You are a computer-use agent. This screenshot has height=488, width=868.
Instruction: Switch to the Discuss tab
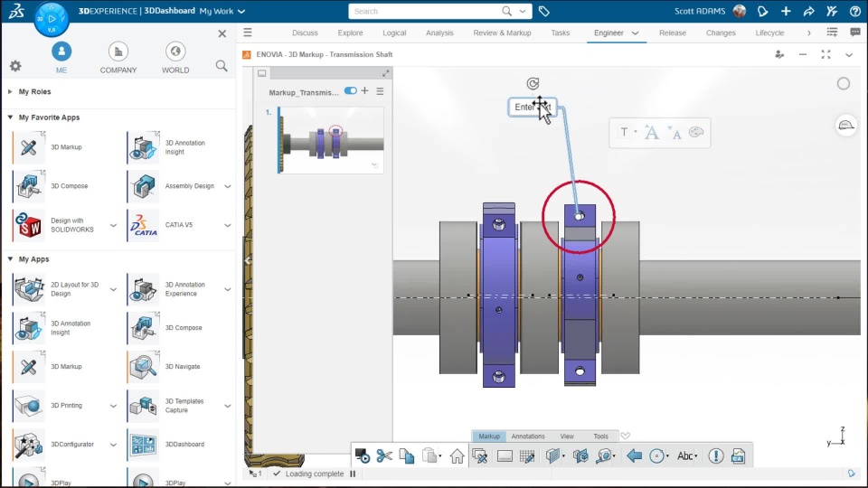pyautogui.click(x=305, y=33)
